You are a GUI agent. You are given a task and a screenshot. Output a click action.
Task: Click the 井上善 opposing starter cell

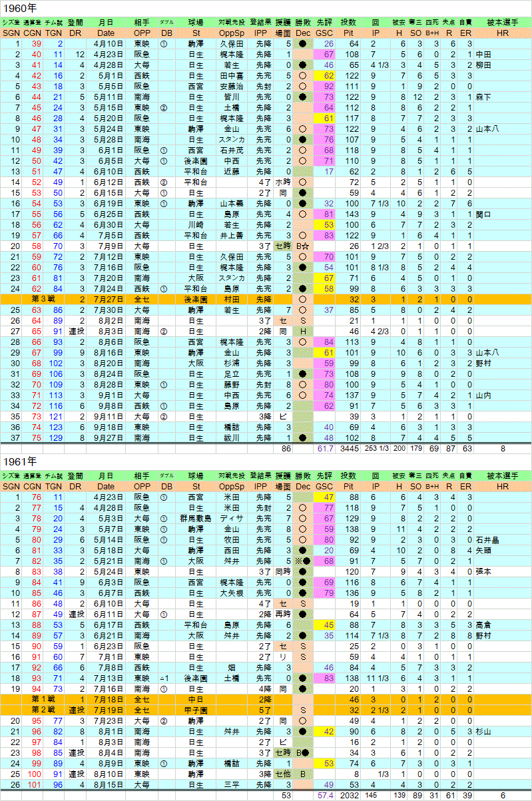232,235
